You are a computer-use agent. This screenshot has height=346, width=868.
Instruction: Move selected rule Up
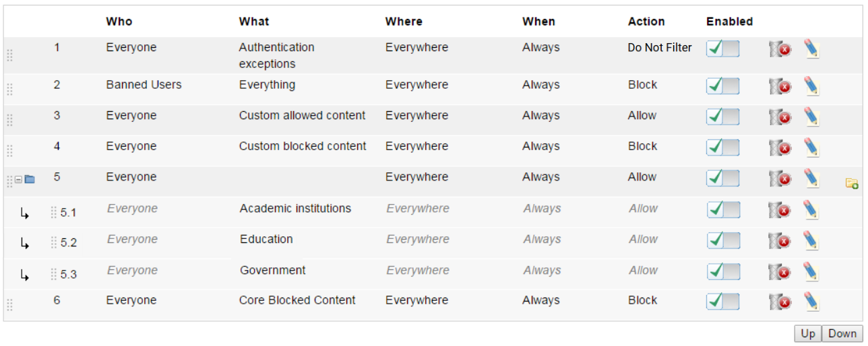click(808, 333)
